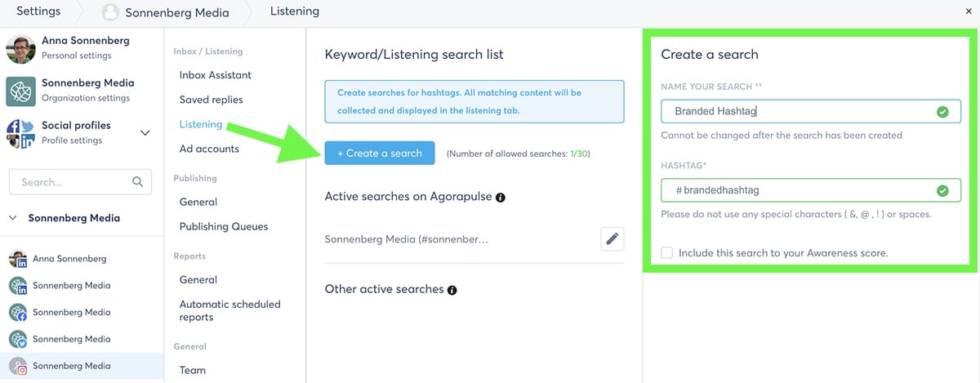
Task: Collapse the Sonnenberg Media profile group
Action: 13,218
